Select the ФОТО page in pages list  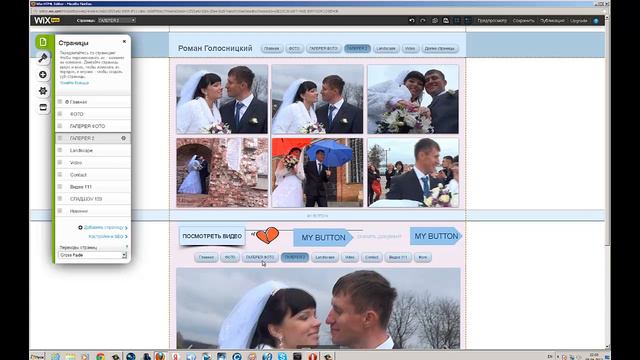pyautogui.click(x=93, y=114)
